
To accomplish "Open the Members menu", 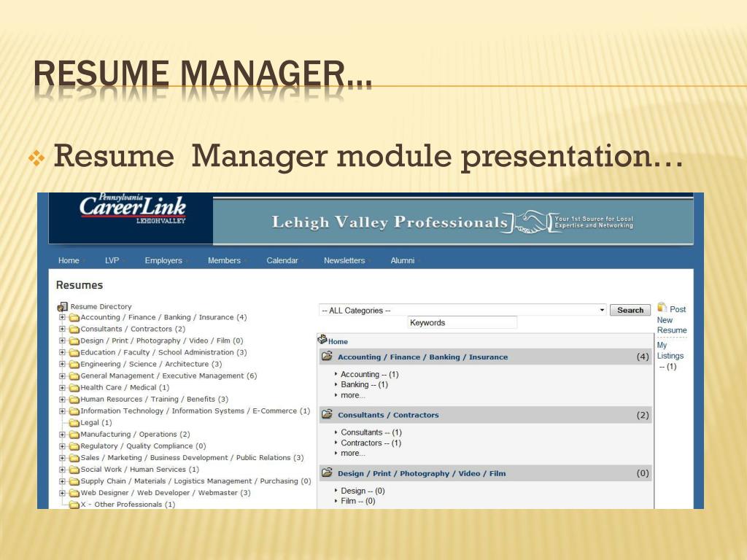I will (x=225, y=260).
